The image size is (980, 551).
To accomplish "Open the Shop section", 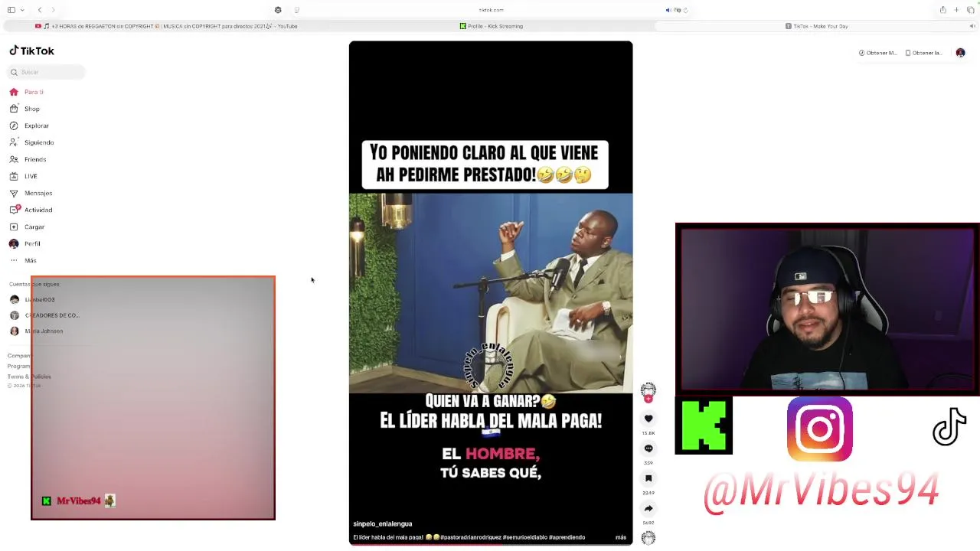I will click(x=24, y=109).
